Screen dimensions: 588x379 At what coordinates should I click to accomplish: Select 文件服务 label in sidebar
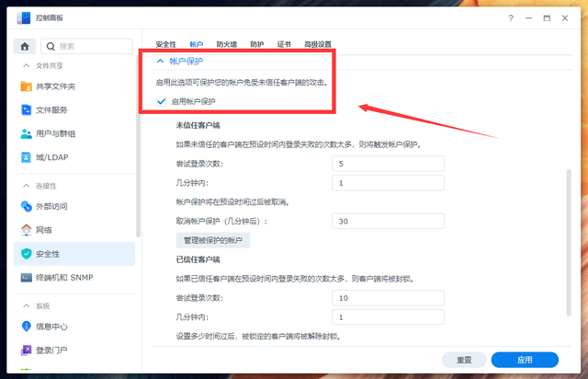[51, 110]
